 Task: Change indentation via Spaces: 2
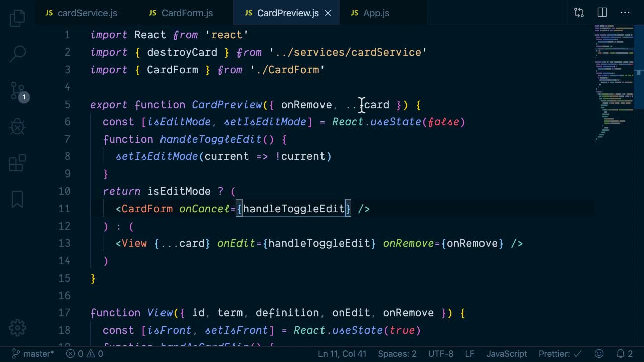(397, 354)
